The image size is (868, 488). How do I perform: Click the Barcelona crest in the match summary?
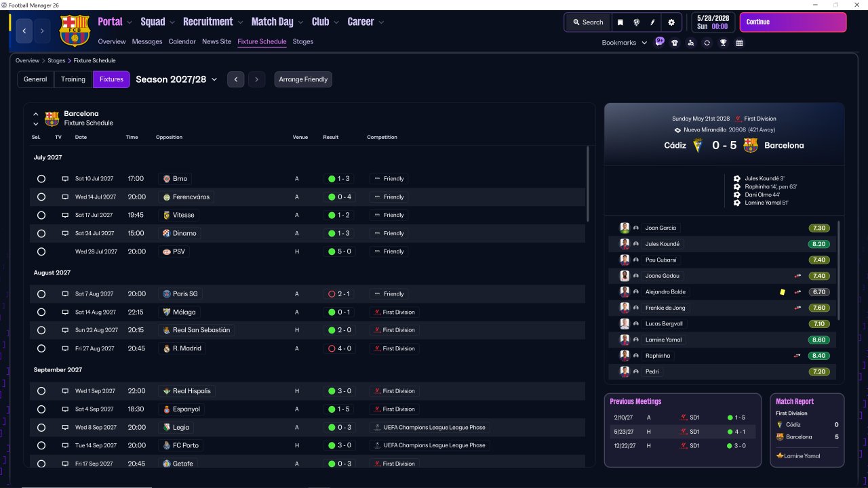[x=750, y=145]
